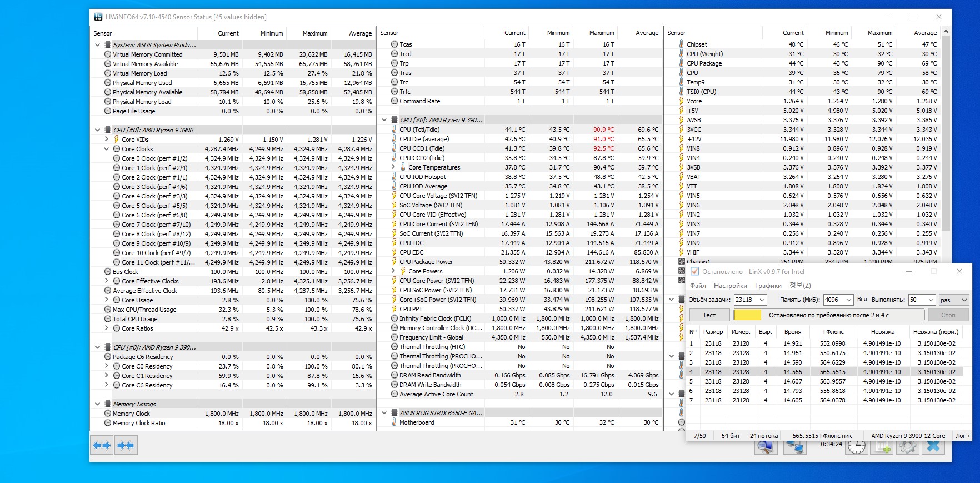The width and height of the screenshot is (980, 483).
Task: Click the chip icon beside System: ASUS System Product
Action: [x=108, y=45]
